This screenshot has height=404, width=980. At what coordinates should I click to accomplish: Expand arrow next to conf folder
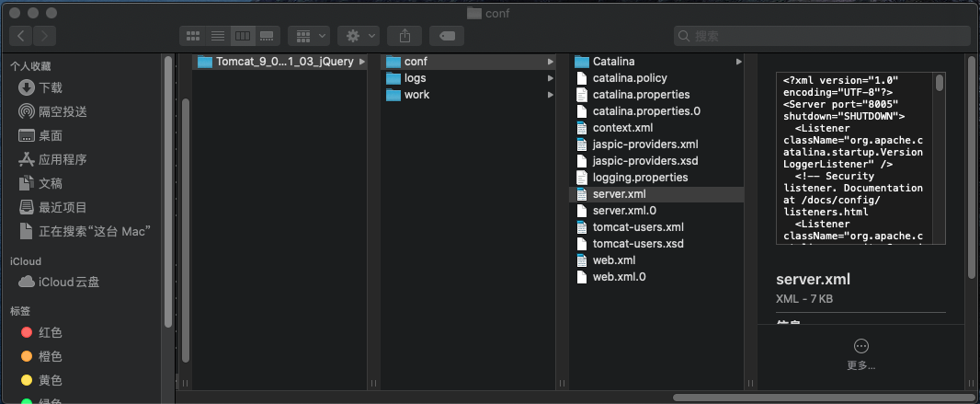[x=551, y=62]
